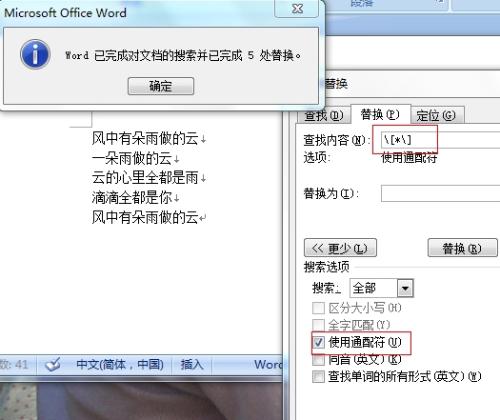Enable 查找单词的所有形式 checkbox
This screenshot has height=420, width=500.
318,377
